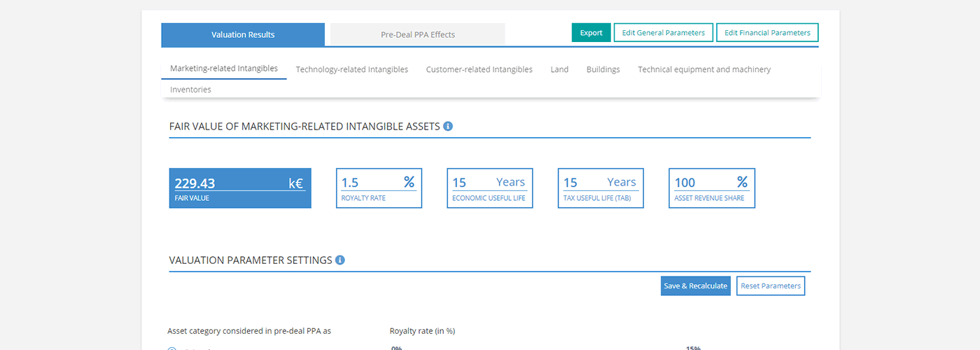View the Inventories tab

click(190, 90)
